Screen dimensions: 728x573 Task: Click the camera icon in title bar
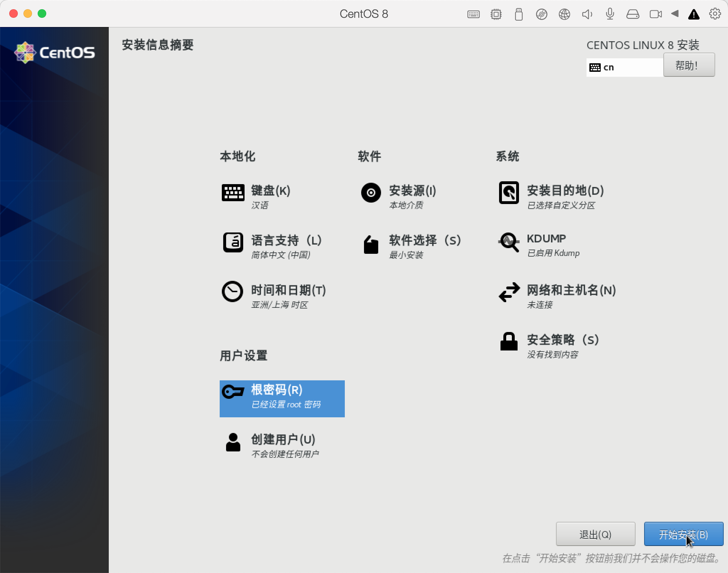coord(655,14)
